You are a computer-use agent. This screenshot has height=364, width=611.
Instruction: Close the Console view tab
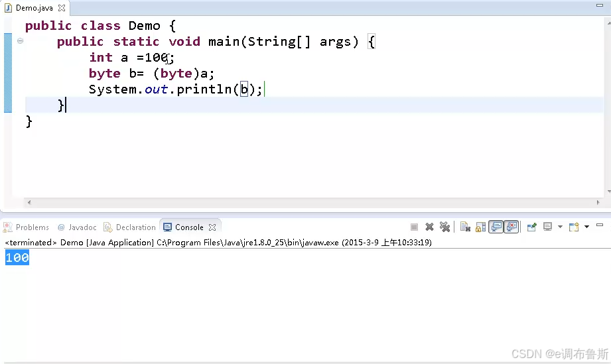click(212, 227)
